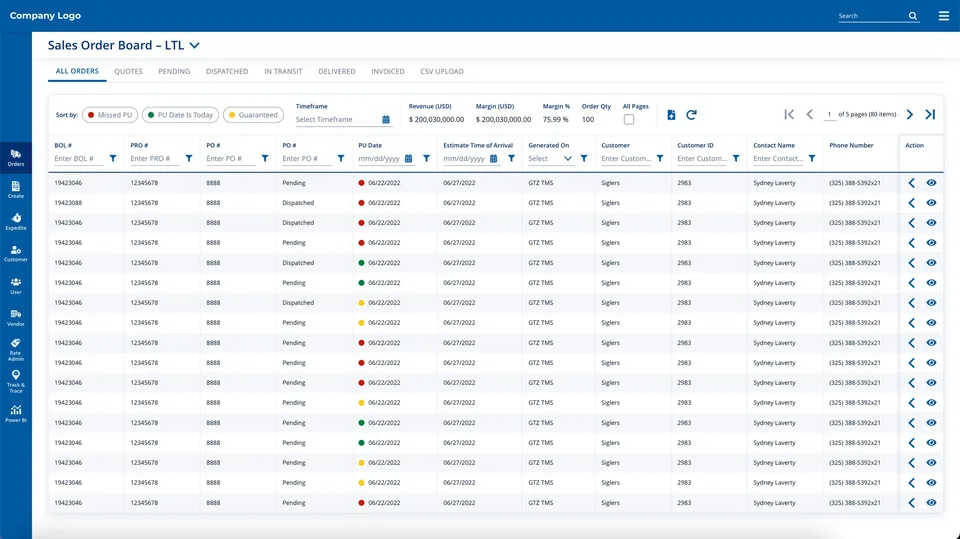This screenshot has width=960, height=539.
Task: Click the export file icon beside refresh
Action: point(671,115)
